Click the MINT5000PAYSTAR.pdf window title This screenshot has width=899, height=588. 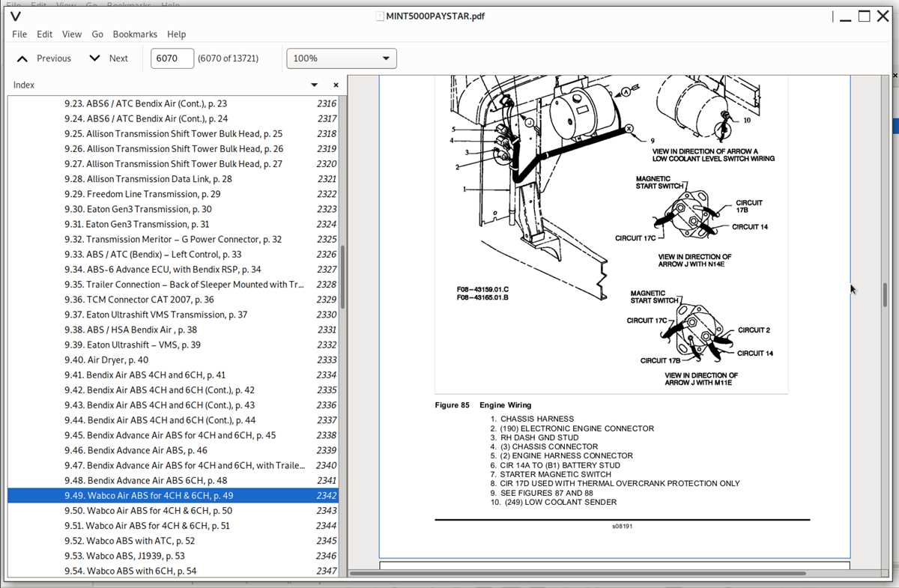pos(435,16)
